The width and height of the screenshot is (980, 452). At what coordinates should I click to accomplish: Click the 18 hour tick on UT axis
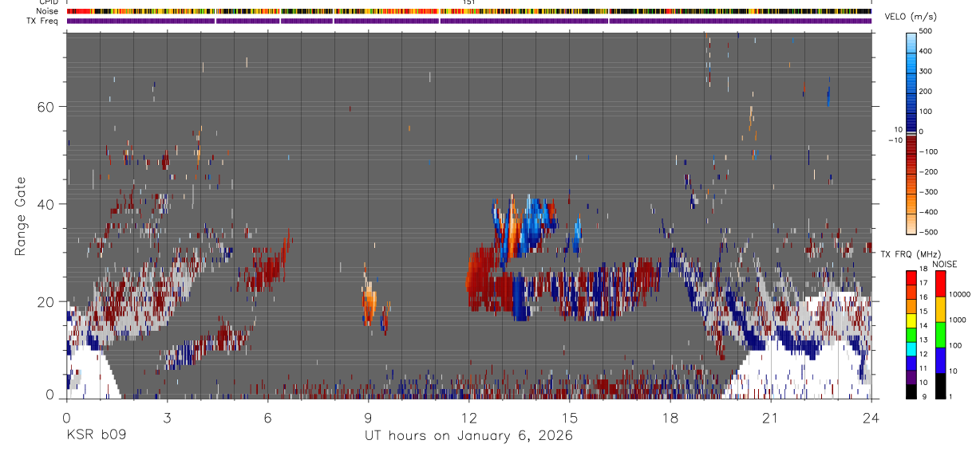670,418
